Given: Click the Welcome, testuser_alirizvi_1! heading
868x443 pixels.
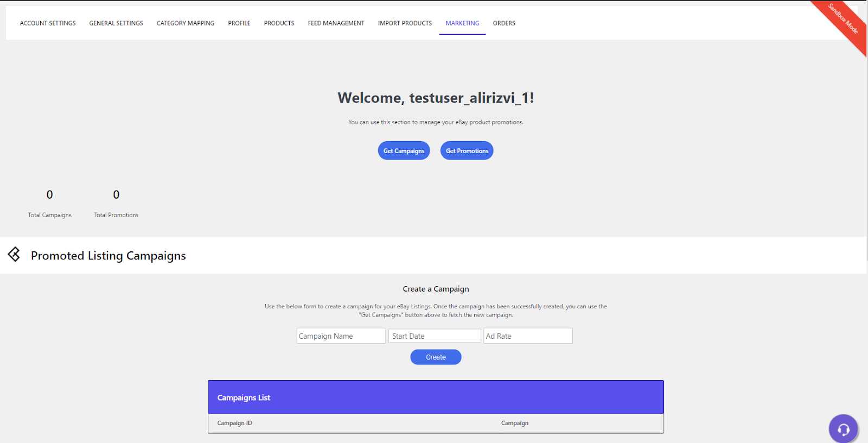Looking at the screenshot, I should (x=436, y=98).
